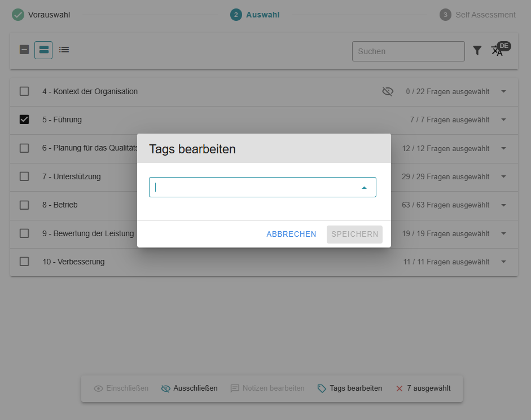Screen dimensions: 531x420
Task: Expand the 10 - Verbesserung section
Action: pos(503,262)
